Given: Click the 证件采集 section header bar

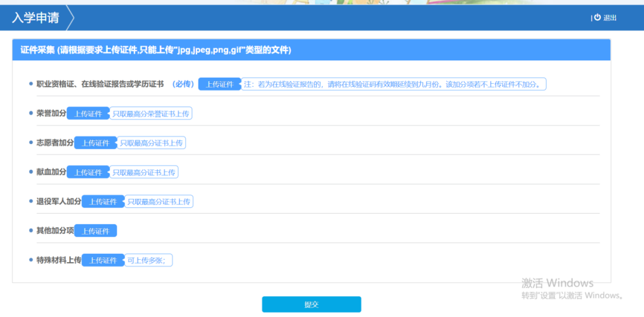Looking at the screenshot, I should tap(311, 50).
